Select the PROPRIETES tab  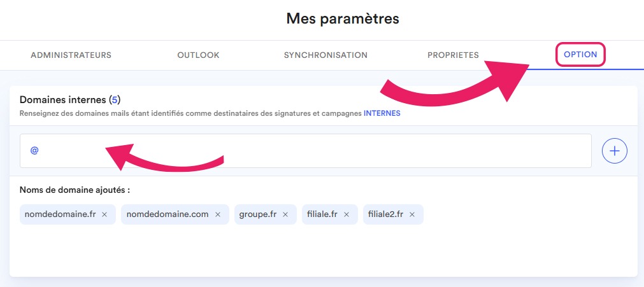(453, 55)
